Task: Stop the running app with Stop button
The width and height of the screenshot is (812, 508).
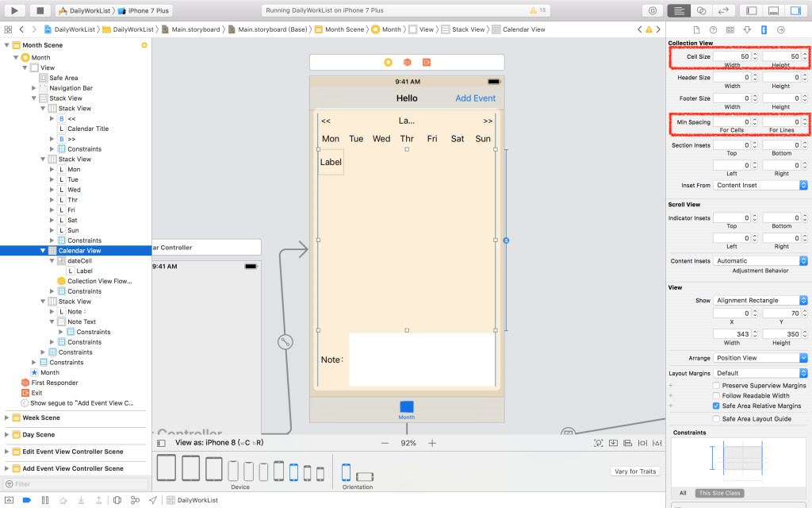Action: [40, 10]
